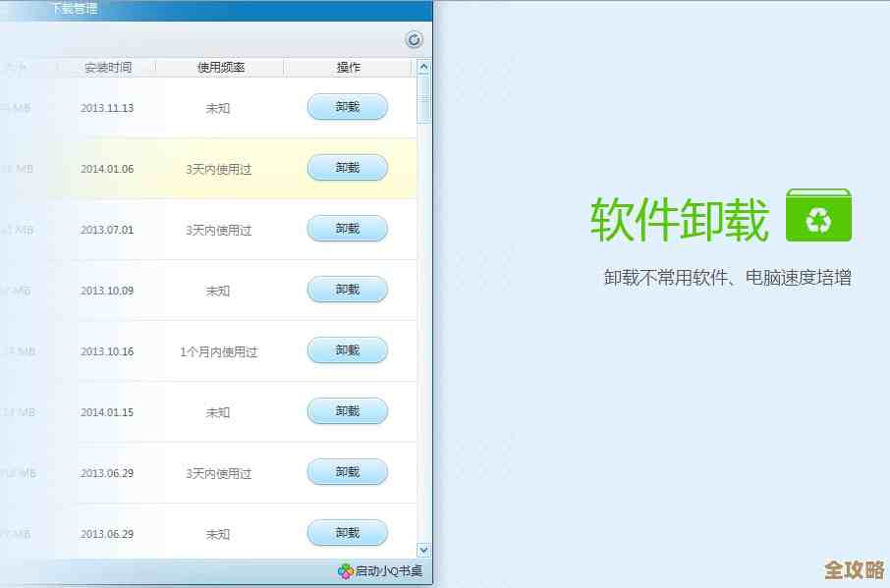This screenshot has height=588, width=890.
Task: Click the scrollbar up arrow
Action: coord(423,68)
